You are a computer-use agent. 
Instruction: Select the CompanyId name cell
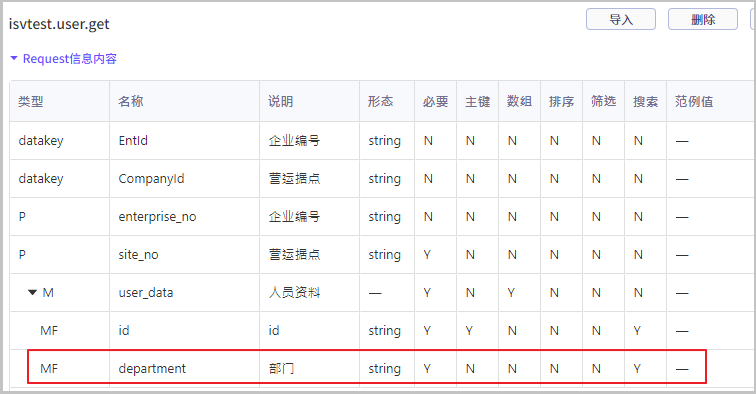[151, 179]
